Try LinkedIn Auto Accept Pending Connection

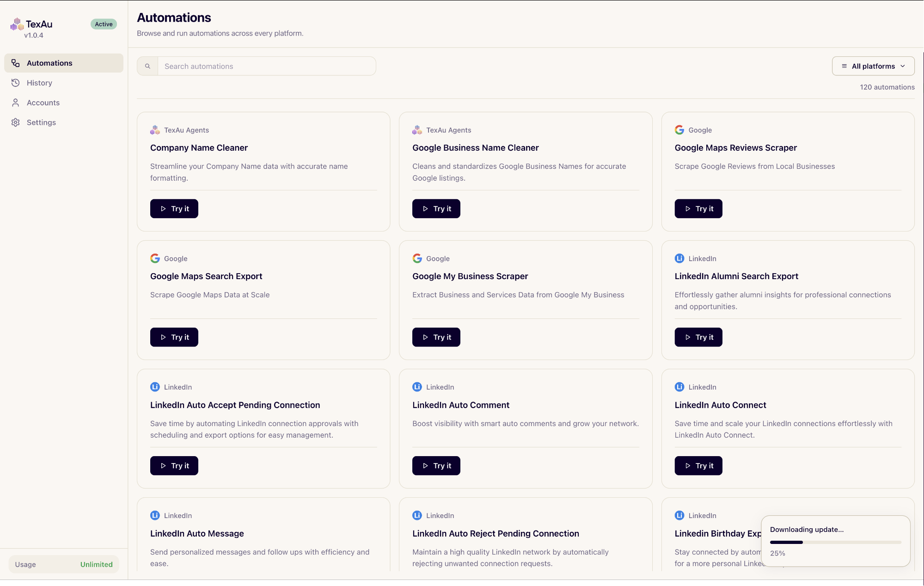(174, 466)
